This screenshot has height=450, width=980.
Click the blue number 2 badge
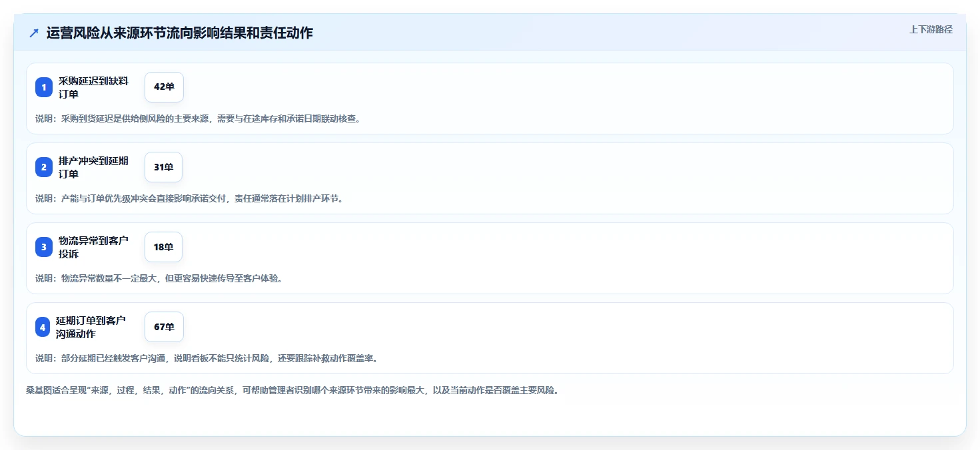[44, 167]
